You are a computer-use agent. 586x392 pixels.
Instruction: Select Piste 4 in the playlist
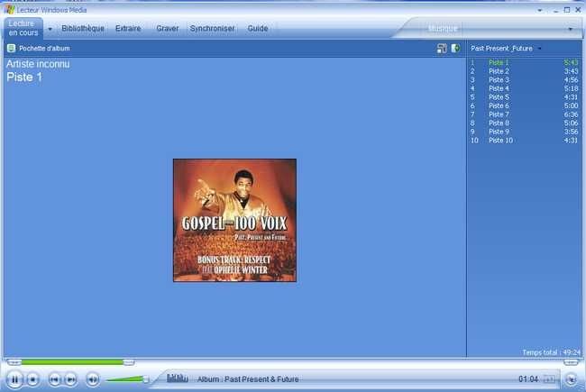[525, 88]
